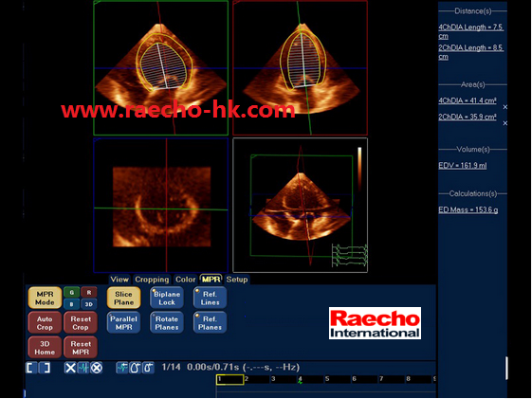Select the blue B plane button

coord(71,304)
